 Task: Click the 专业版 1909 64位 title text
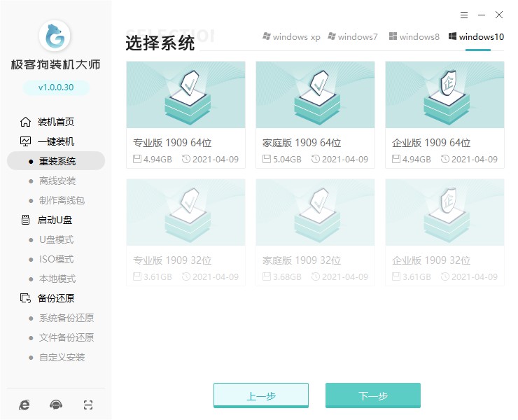[x=172, y=143]
